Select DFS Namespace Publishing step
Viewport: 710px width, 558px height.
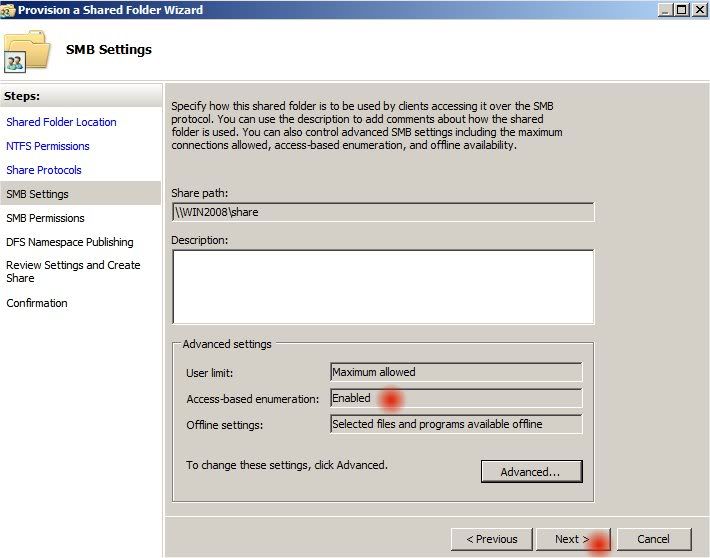click(x=70, y=242)
